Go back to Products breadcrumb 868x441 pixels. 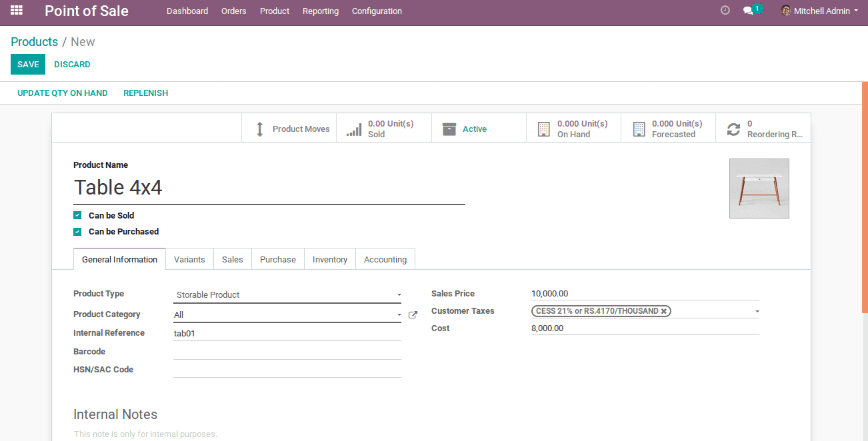pos(35,41)
